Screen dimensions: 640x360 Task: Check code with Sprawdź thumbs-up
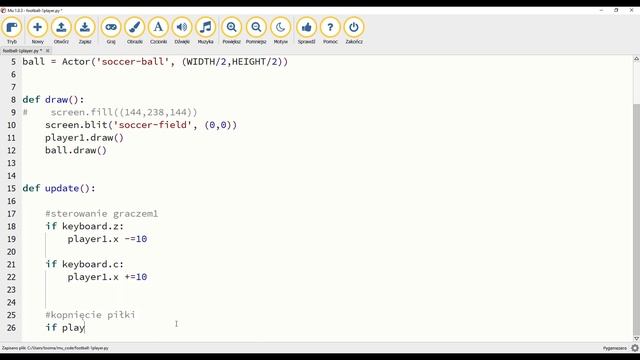307,31
